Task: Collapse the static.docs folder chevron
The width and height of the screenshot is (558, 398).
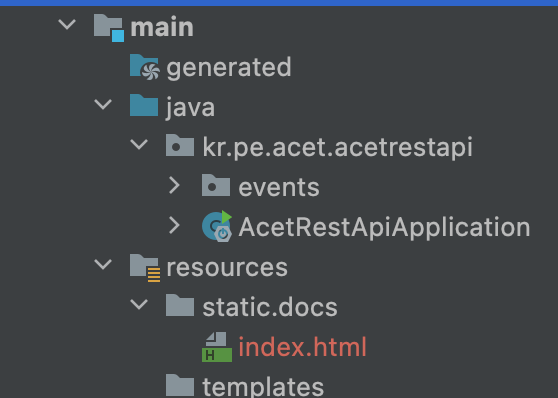Action: (139, 304)
